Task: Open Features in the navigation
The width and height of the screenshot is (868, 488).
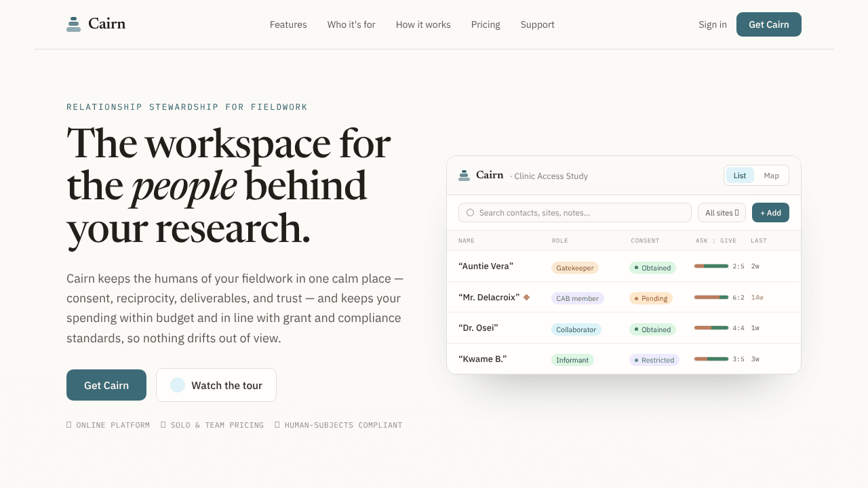Action: (x=288, y=24)
